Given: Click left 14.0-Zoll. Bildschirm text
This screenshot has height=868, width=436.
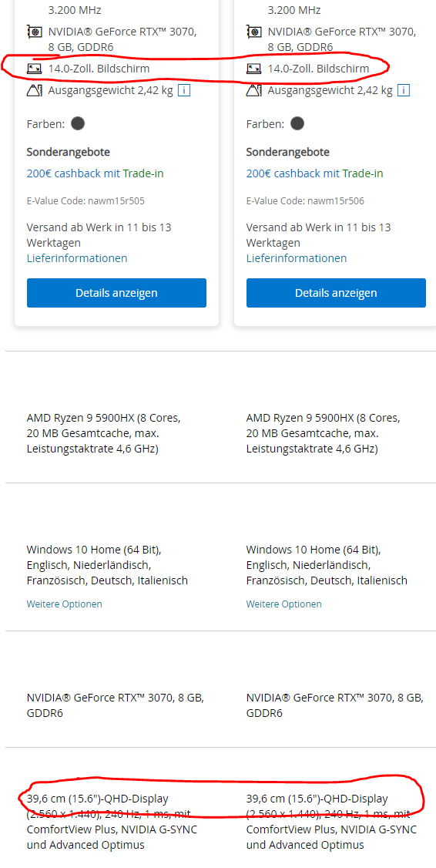Looking at the screenshot, I should coord(99,69).
